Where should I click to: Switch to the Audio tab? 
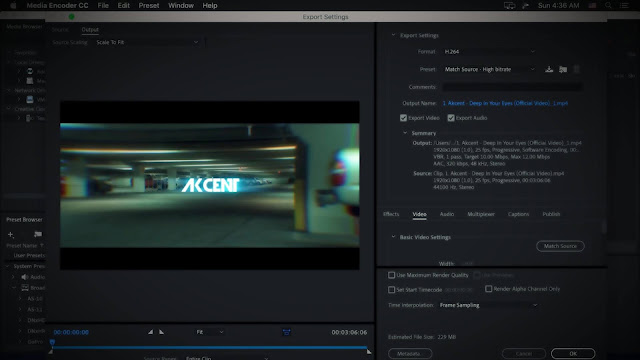click(447, 214)
